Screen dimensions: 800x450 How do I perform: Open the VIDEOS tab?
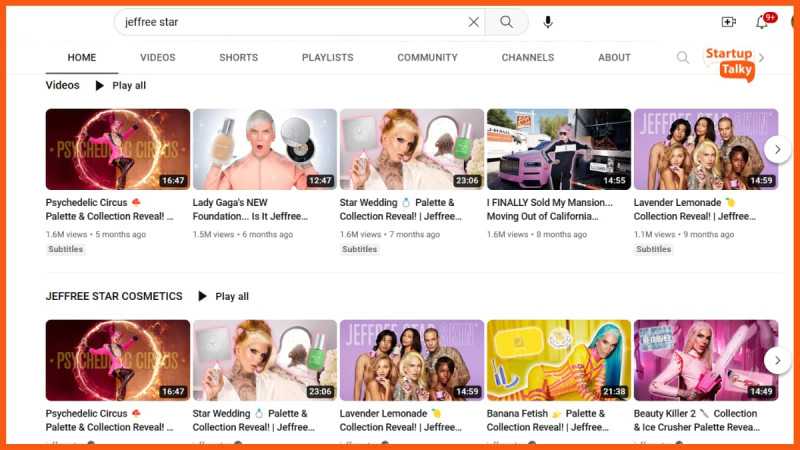click(x=158, y=57)
